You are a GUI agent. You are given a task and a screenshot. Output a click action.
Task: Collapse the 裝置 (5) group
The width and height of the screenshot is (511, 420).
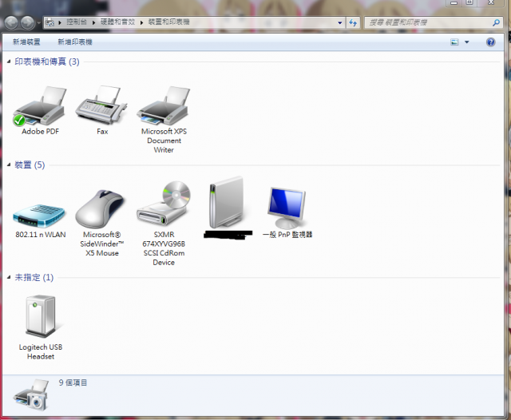[x=9, y=164]
